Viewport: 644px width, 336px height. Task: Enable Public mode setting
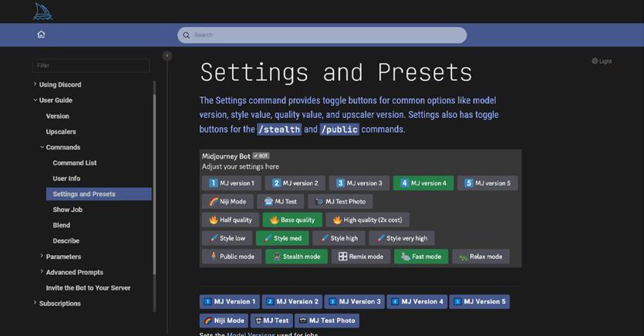click(231, 257)
